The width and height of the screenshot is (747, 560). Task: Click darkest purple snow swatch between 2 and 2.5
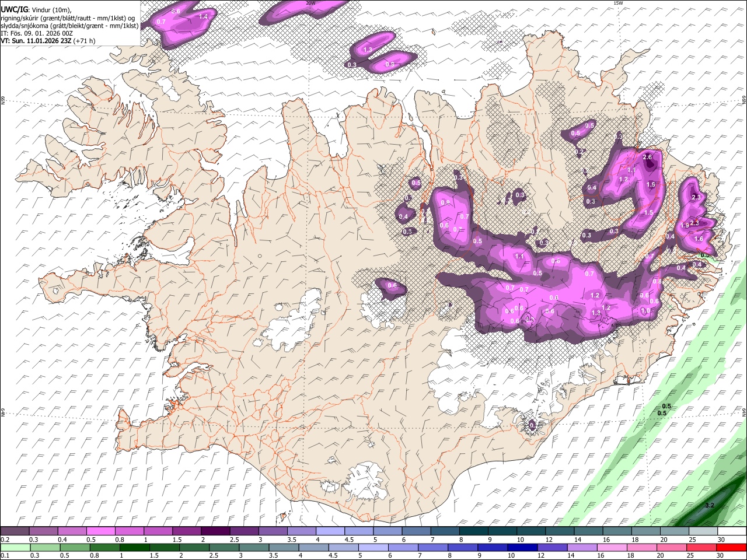[x=215, y=531]
